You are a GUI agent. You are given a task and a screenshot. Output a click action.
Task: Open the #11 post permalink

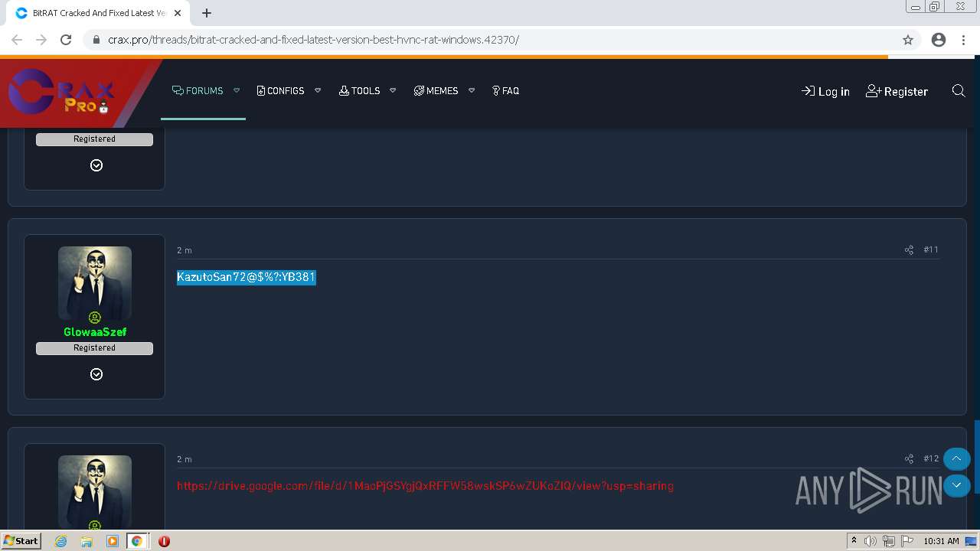(931, 249)
